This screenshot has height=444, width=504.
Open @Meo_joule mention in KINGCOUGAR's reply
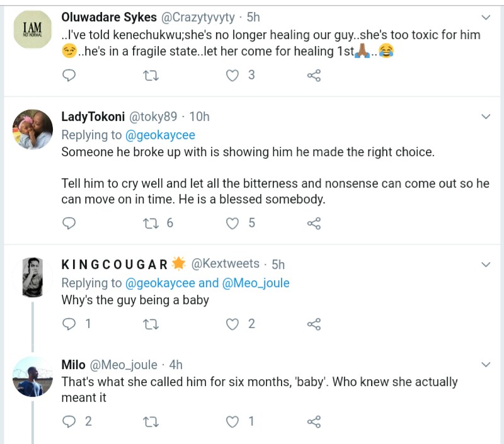256,283
